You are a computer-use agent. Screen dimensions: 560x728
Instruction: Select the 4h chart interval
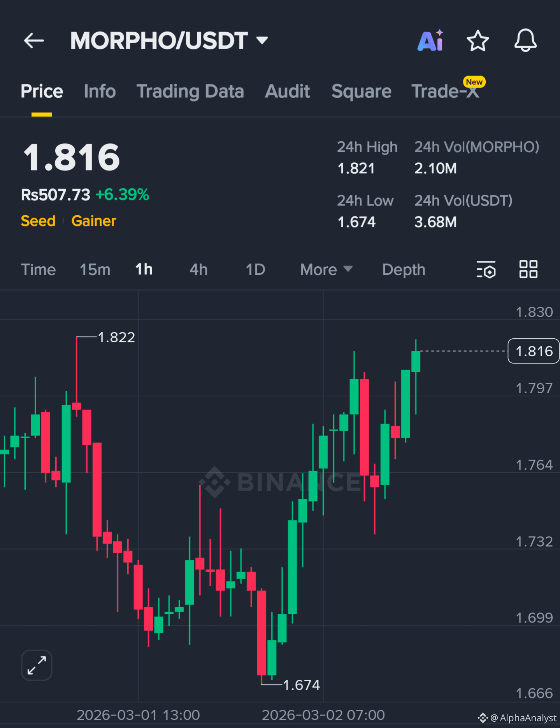point(198,269)
